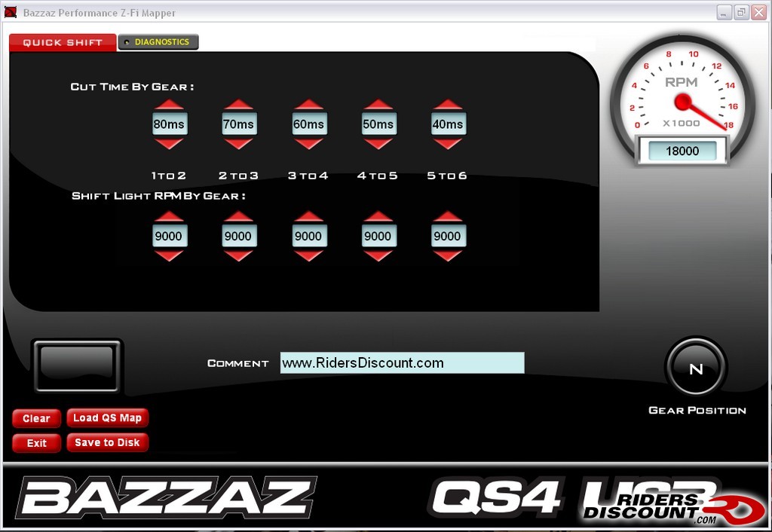
Task: Click 'Shift Light RPM By Gear' heading
Action: click(158, 196)
